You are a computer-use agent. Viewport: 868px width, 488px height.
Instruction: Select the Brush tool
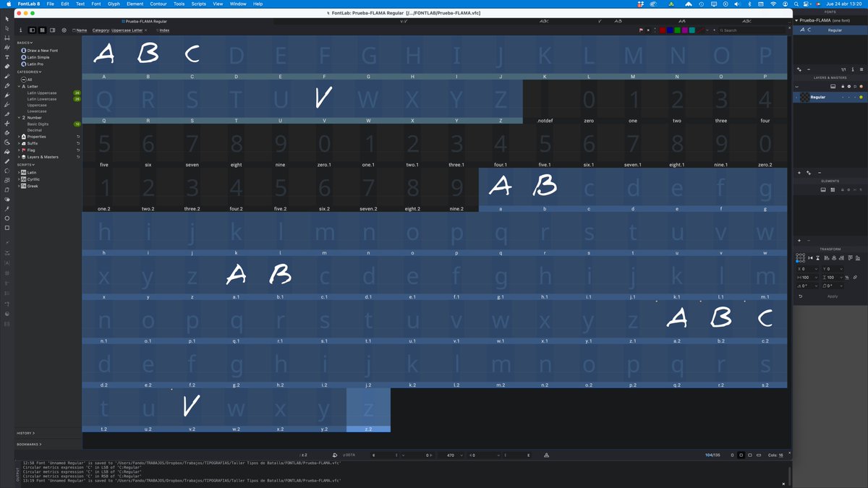[7, 76]
